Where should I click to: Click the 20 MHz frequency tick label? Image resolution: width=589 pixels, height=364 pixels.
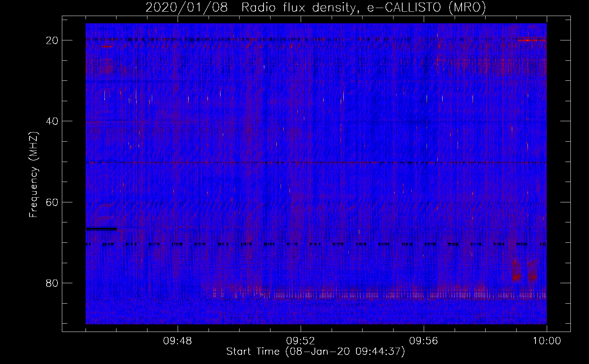coord(52,40)
